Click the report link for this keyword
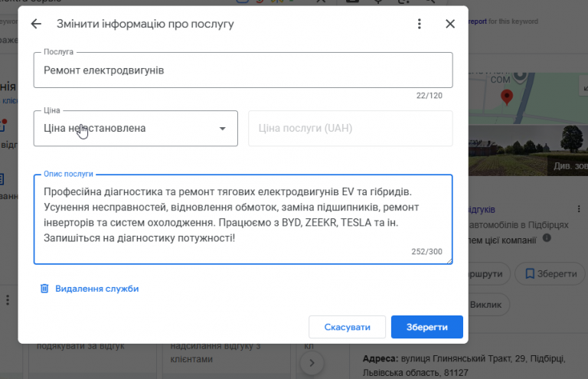The image size is (588, 379). (478, 21)
